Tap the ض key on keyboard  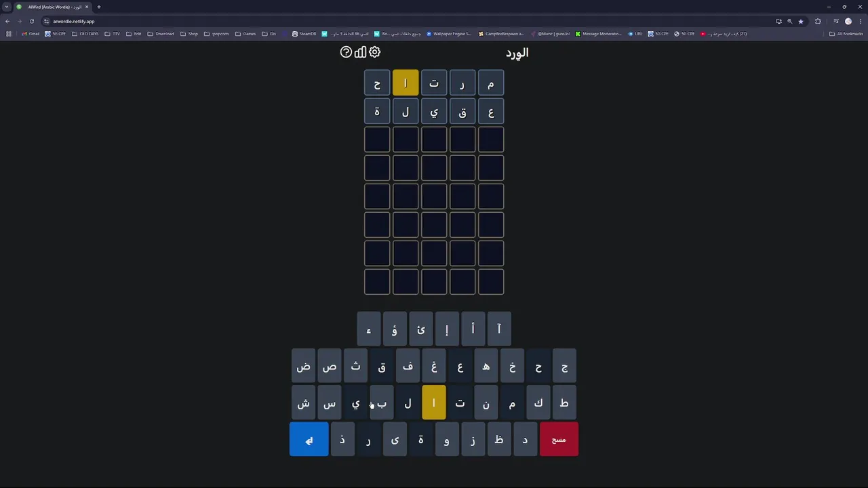(x=303, y=366)
